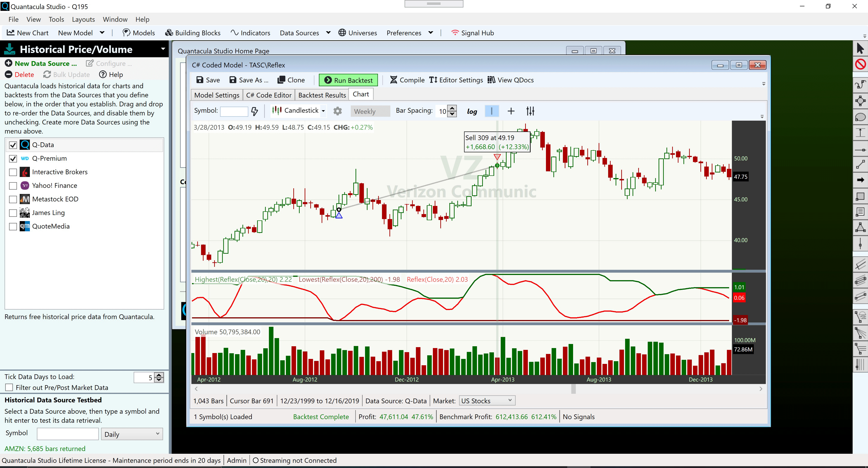This screenshot has height=468, width=868.
Task: Open the Daily scale dropdown in testbed
Action: coord(132,434)
